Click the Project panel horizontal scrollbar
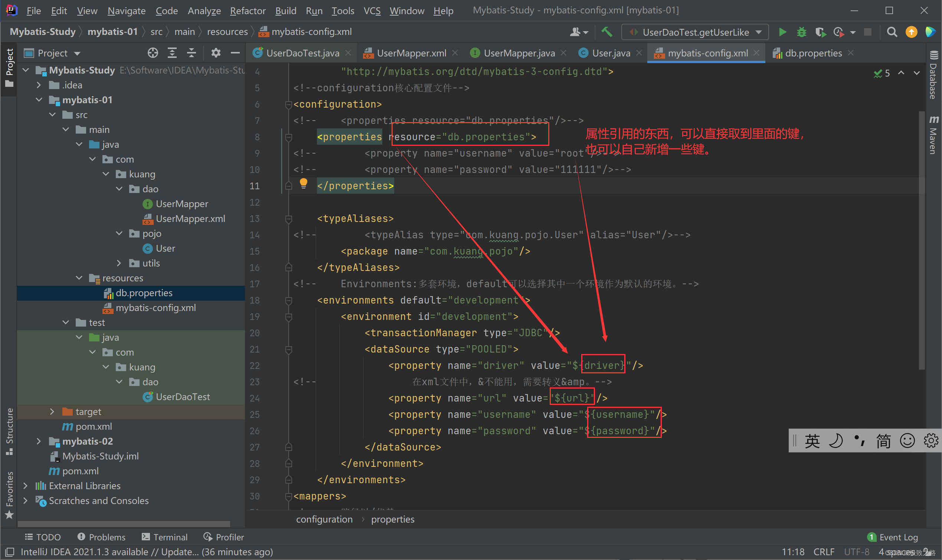 pos(124,524)
